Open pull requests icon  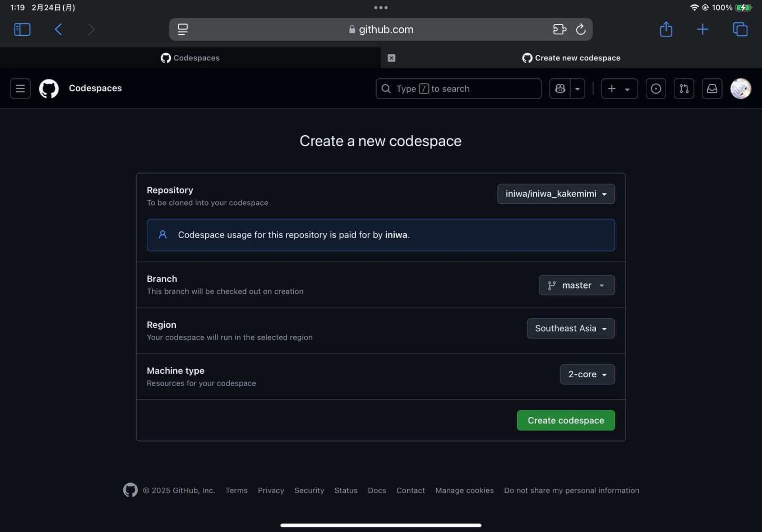click(x=684, y=89)
